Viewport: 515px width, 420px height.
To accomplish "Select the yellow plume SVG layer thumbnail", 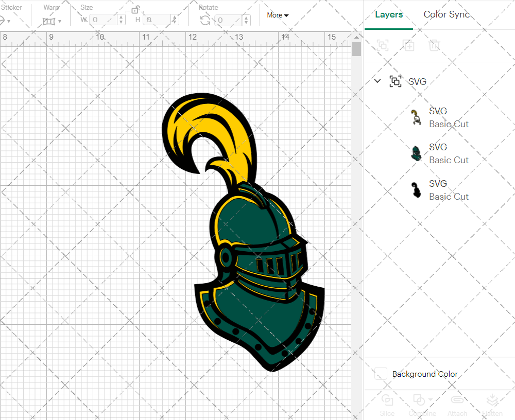I will pyautogui.click(x=416, y=117).
